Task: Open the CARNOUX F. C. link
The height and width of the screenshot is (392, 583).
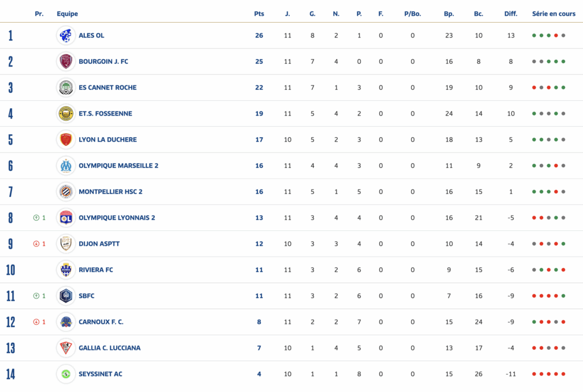Action: coord(101,322)
